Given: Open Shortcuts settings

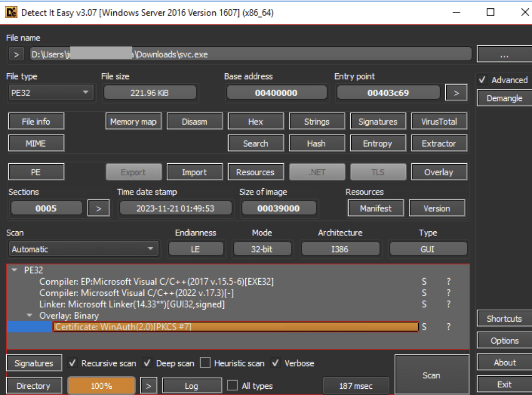Looking at the screenshot, I should 504,319.
